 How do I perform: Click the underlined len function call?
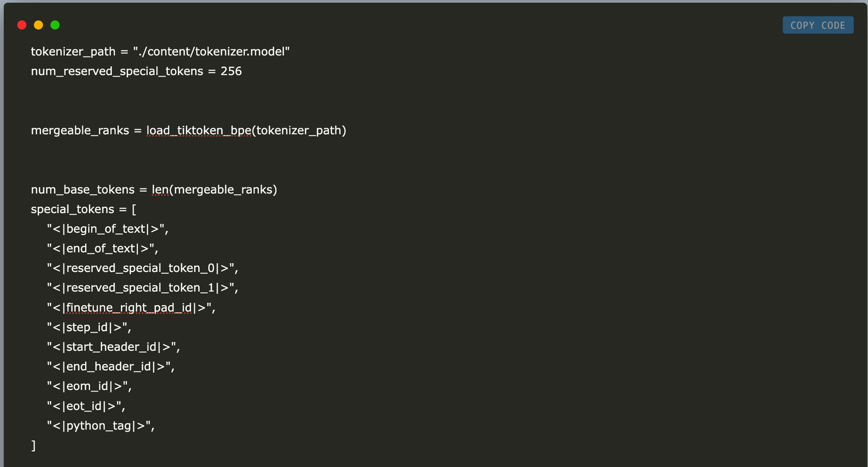[160, 190]
